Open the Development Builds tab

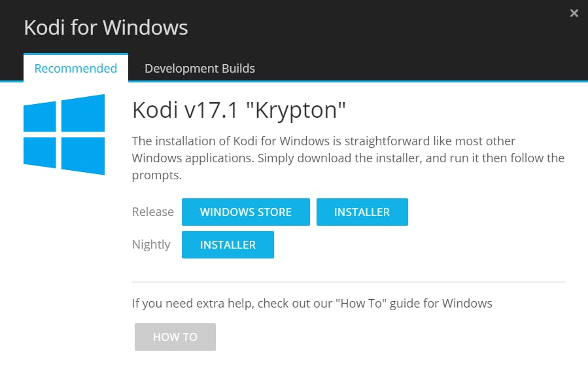coord(199,68)
